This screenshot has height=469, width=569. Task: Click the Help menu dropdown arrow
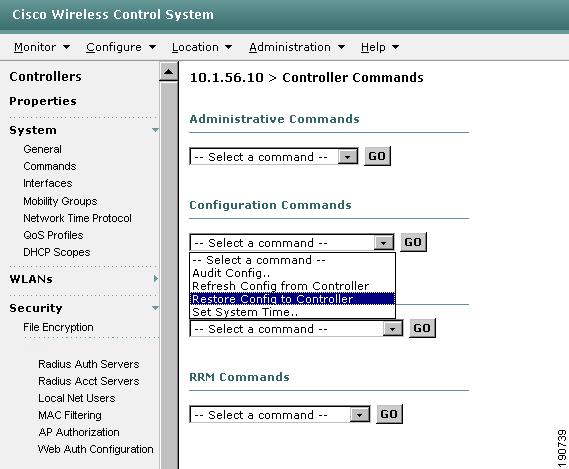pyautogui.click(x=396, y=47)
